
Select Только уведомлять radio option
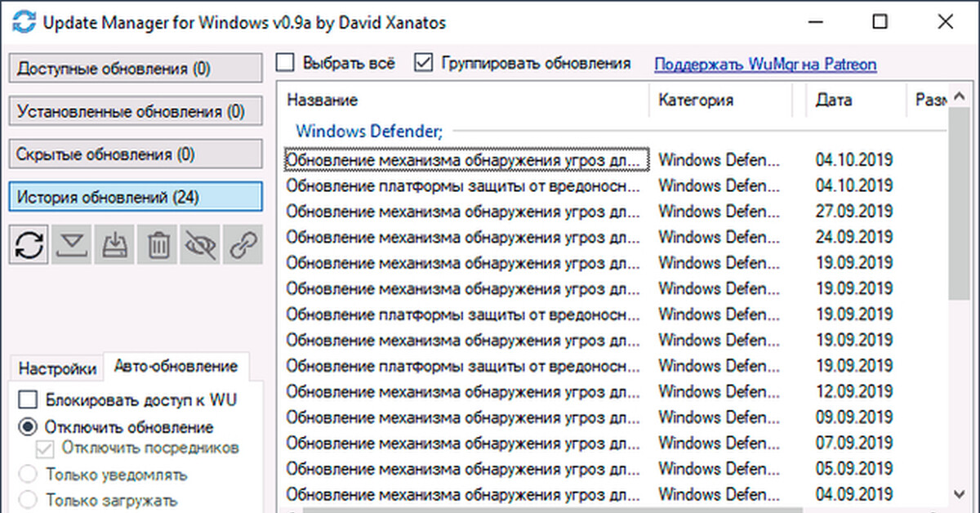(29, 475)
